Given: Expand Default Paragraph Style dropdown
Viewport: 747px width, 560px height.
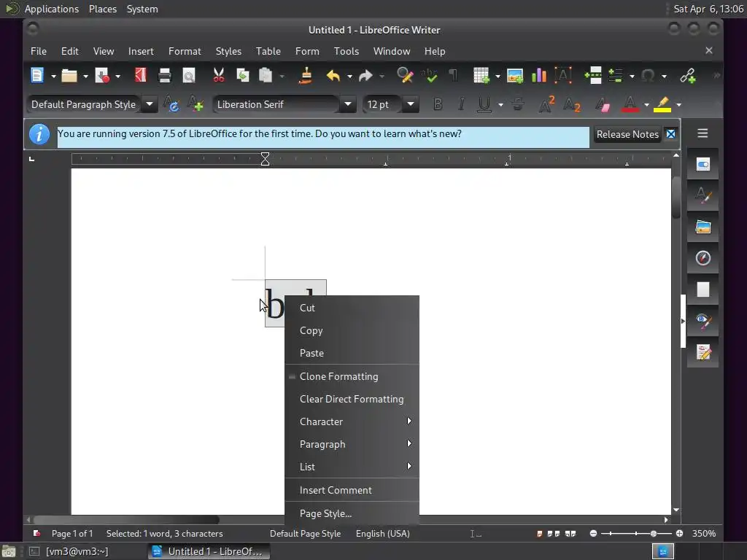Looking at the screenshot, I should coord(149,104).
